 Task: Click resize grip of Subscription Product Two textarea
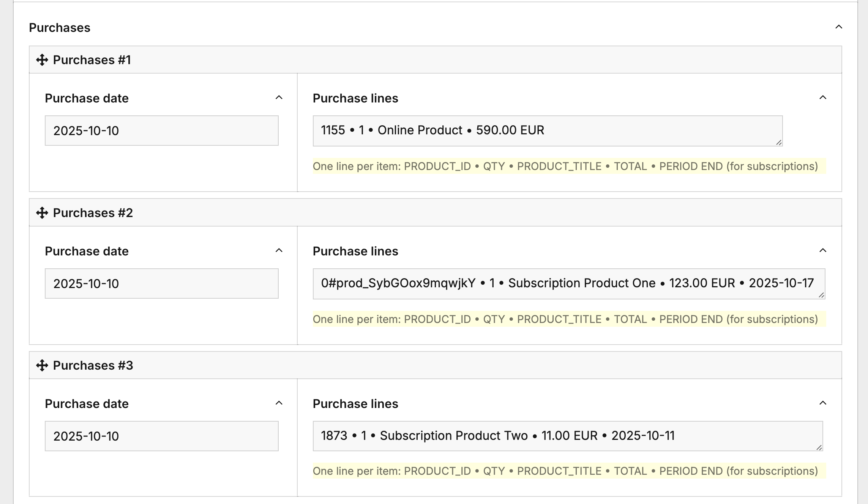tap(819, 447)
